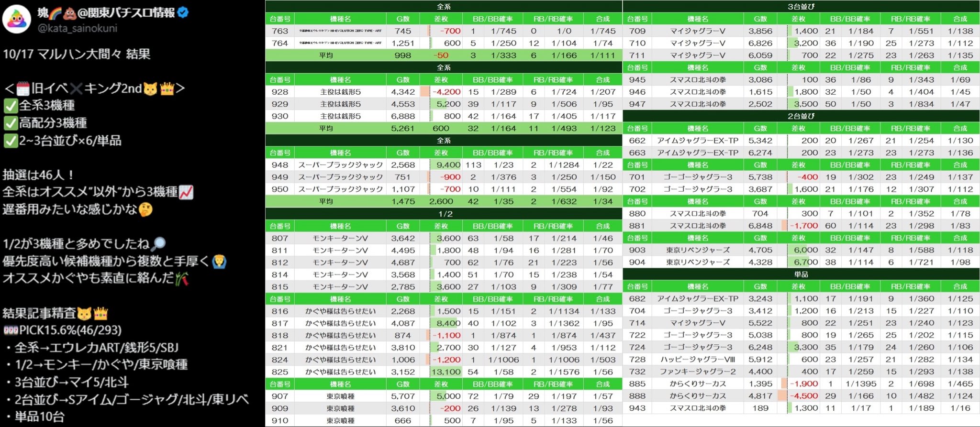Click the 8,400 value in row 817
Viewport: 980px width, 427px height.
point(448,323)
